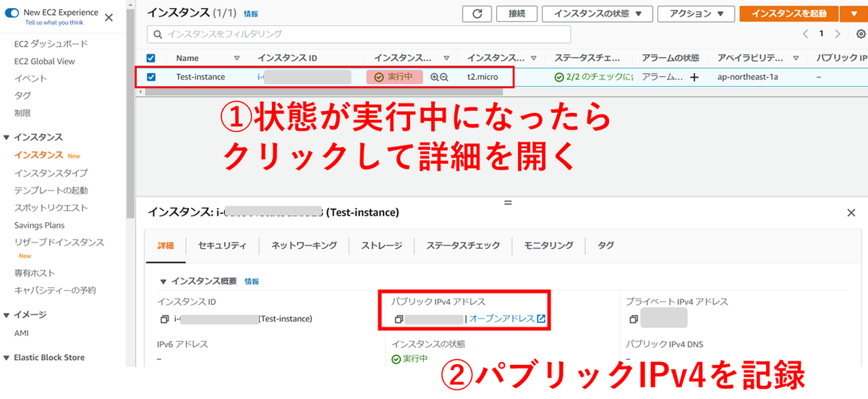
Task: Copy the instance ID in details
Action: [x=165, y=319]
